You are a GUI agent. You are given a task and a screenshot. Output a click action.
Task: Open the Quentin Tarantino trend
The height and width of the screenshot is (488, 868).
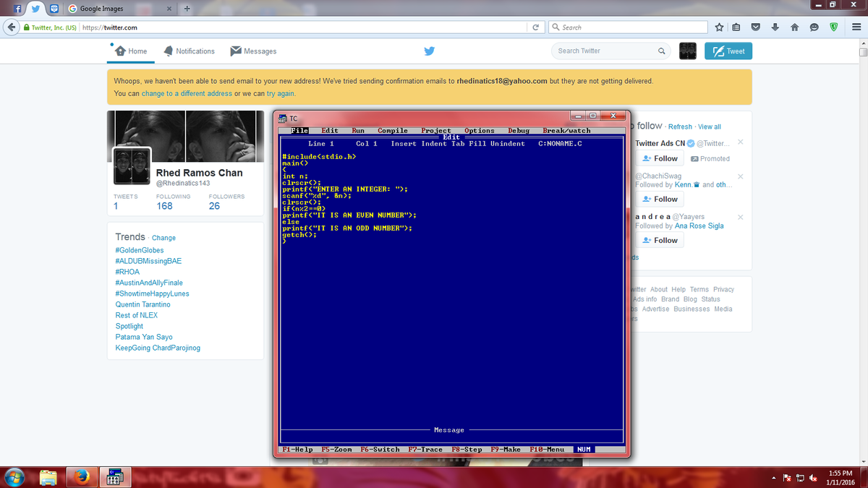pyautogui.click(x=143, y=304)
